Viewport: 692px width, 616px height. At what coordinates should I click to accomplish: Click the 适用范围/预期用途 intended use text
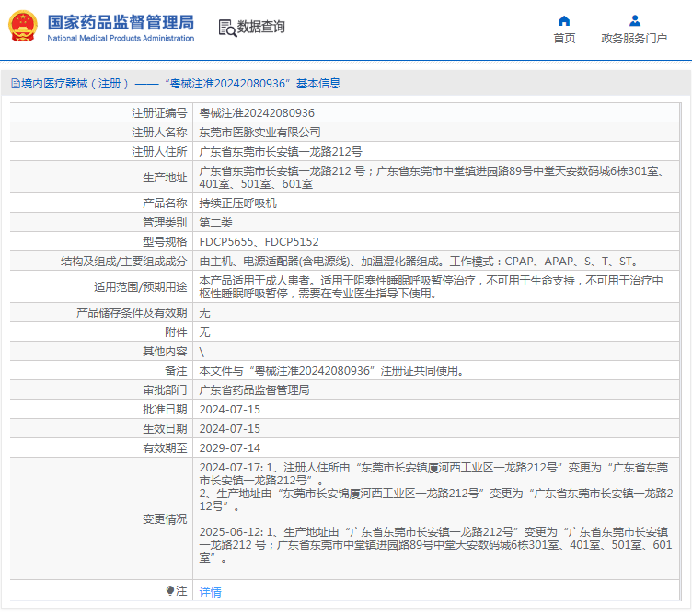pos(431,287)
